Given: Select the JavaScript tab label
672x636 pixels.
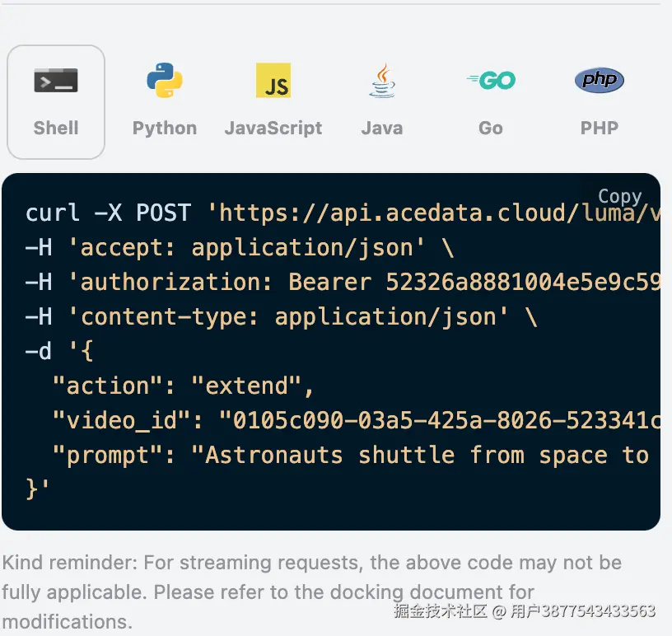Looking at the screenshot, I should tap(273, 128).
